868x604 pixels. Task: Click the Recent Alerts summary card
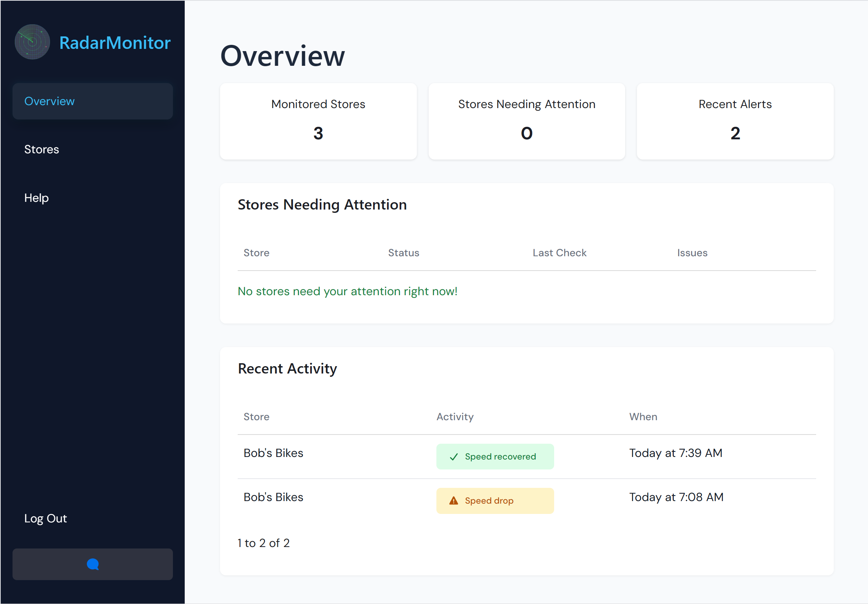click(734, 121)
